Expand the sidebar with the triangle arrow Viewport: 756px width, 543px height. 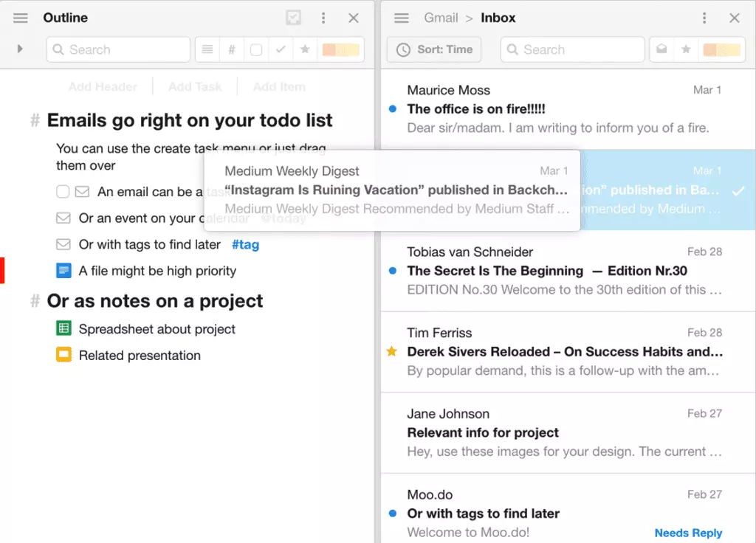coord(20,49)
